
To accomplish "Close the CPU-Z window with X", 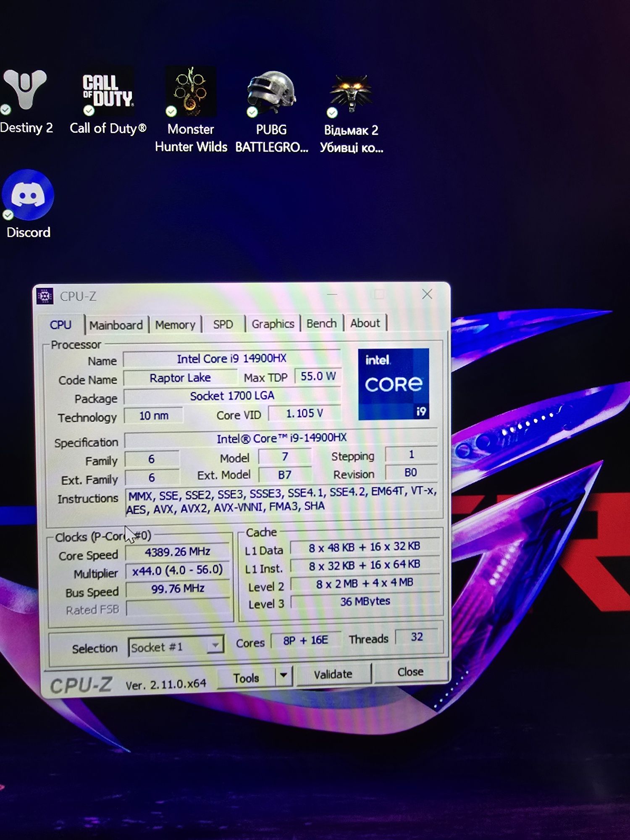I will [427, 294].
